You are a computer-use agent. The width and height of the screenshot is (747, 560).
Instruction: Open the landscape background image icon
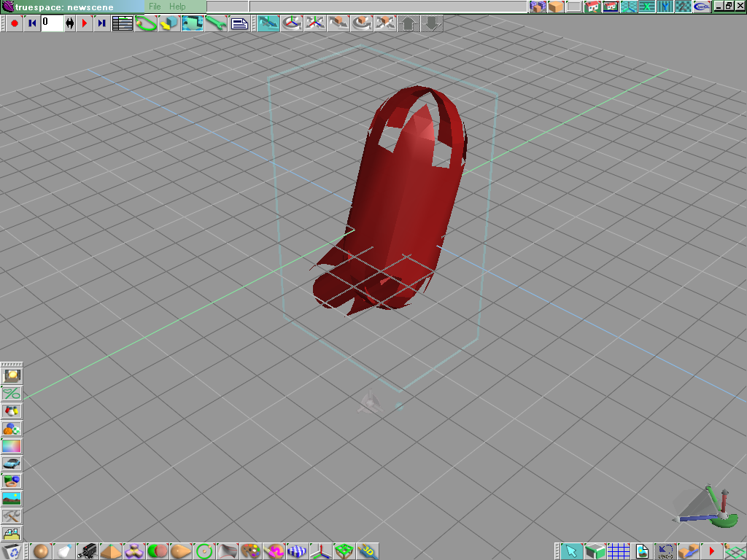pos(12,499)
